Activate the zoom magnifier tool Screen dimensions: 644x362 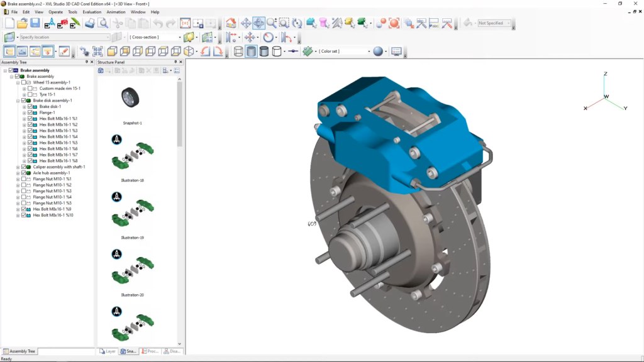coord(270,24)
